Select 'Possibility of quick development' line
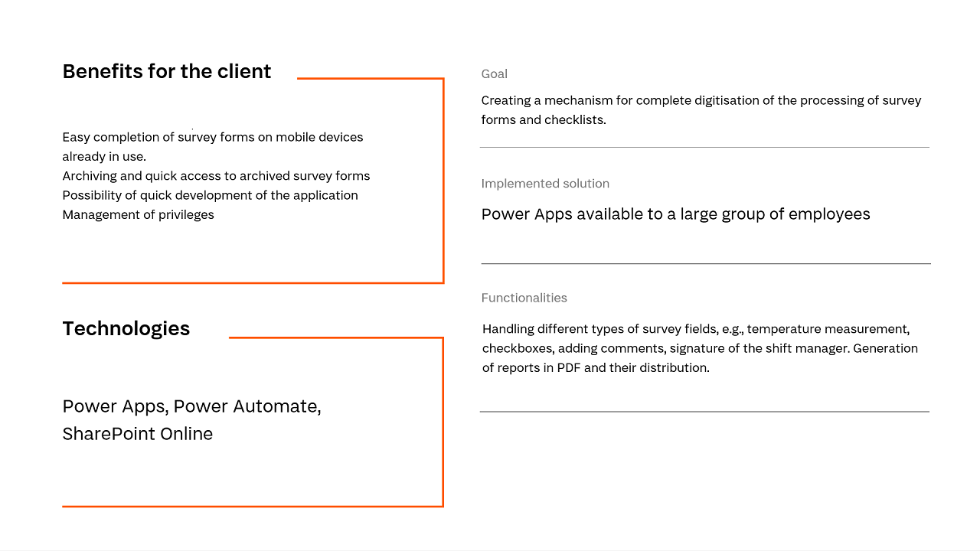Image resolution: width=980 pixels, height=551 pixels. tap(211, 195)
